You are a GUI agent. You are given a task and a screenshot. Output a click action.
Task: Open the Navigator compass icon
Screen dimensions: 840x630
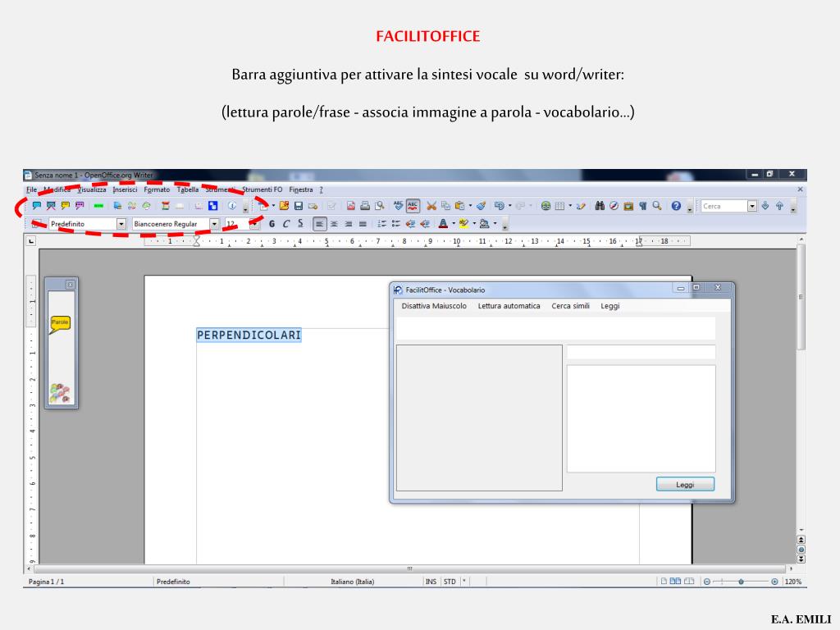614,206
